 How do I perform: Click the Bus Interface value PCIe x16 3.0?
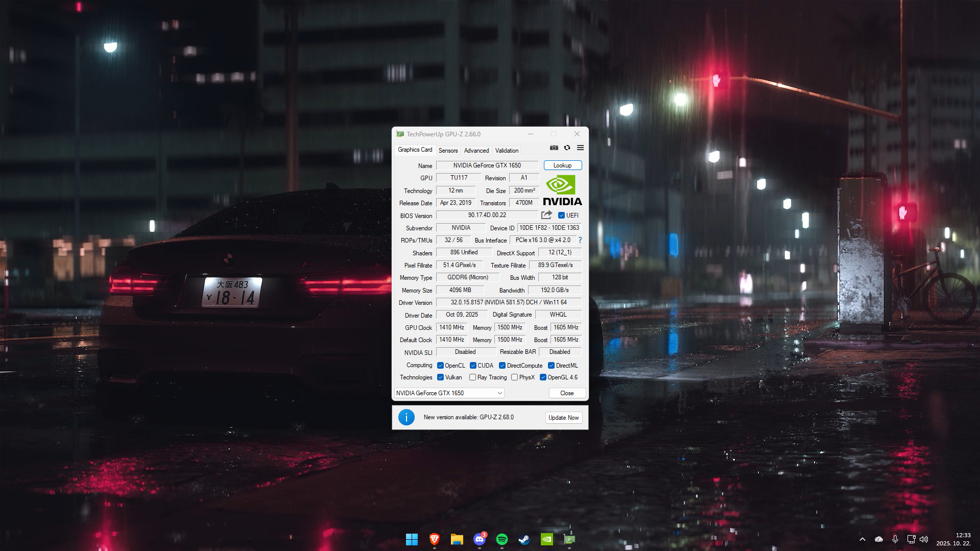[x=543, y=240]
